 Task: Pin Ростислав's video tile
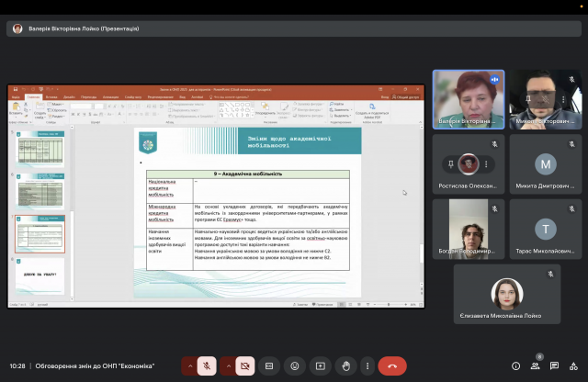point(451,163)
